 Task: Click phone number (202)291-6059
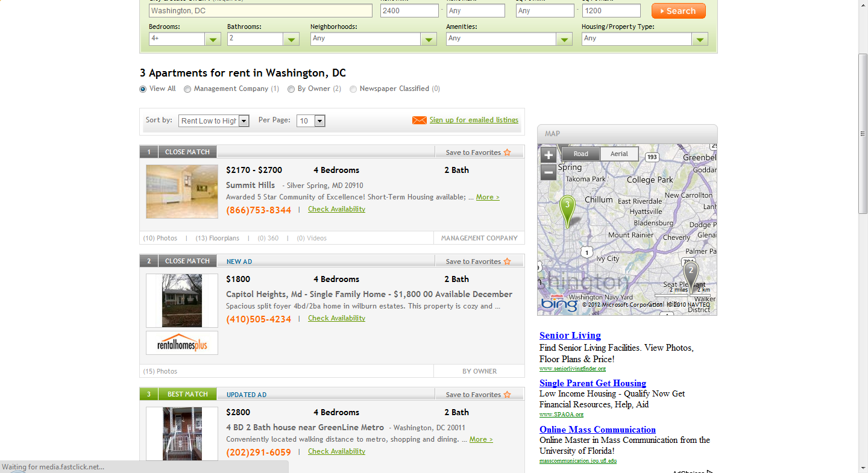click(x=259, y=453)
